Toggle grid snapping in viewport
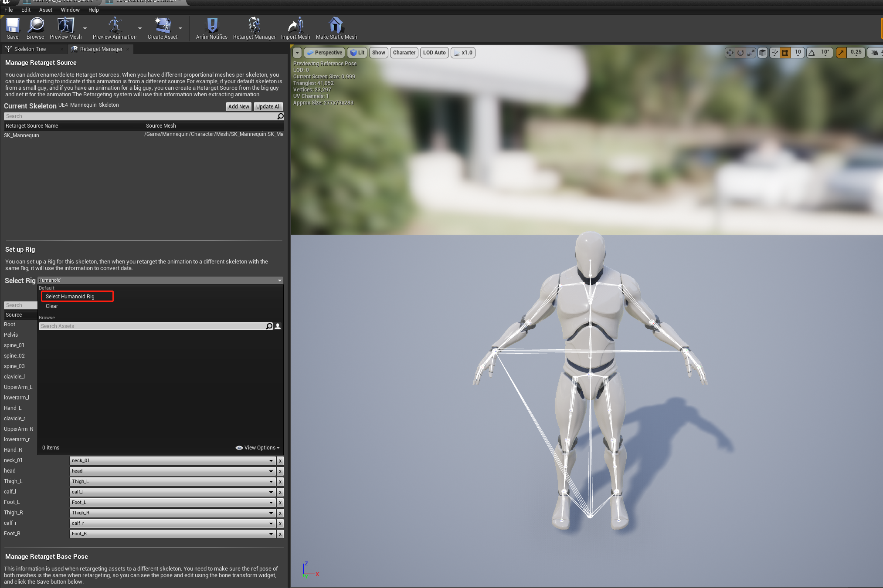883x588 pixels. click(x=785, y=53)
